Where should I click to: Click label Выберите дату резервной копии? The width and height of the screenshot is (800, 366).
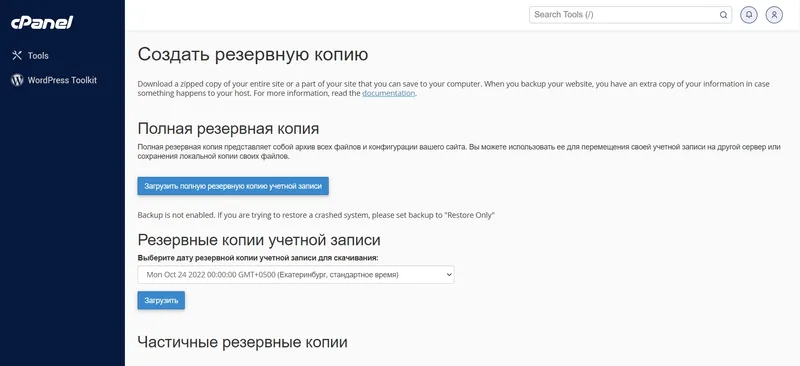258,258
